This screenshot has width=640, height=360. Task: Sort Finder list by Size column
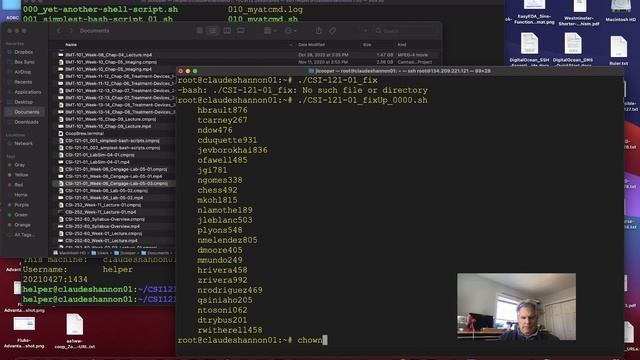pyautogui.click(x=367, y=44)
